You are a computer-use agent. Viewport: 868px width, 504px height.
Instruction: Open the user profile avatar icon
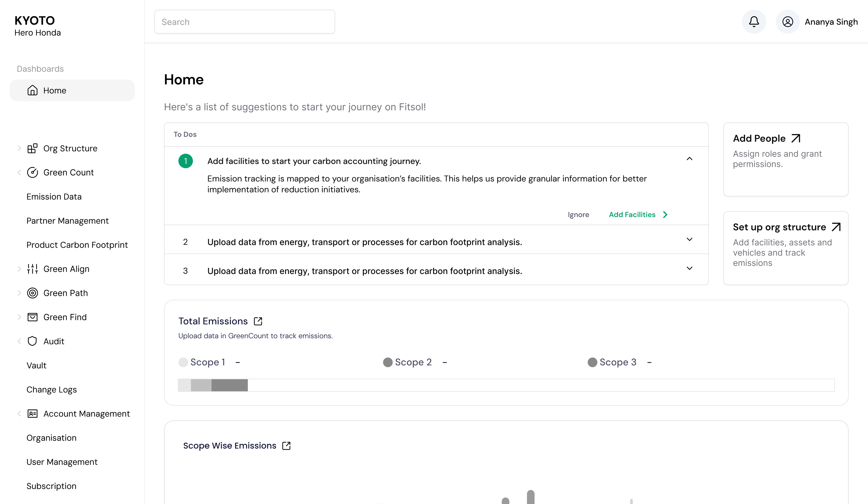click(x=787, y=22)
